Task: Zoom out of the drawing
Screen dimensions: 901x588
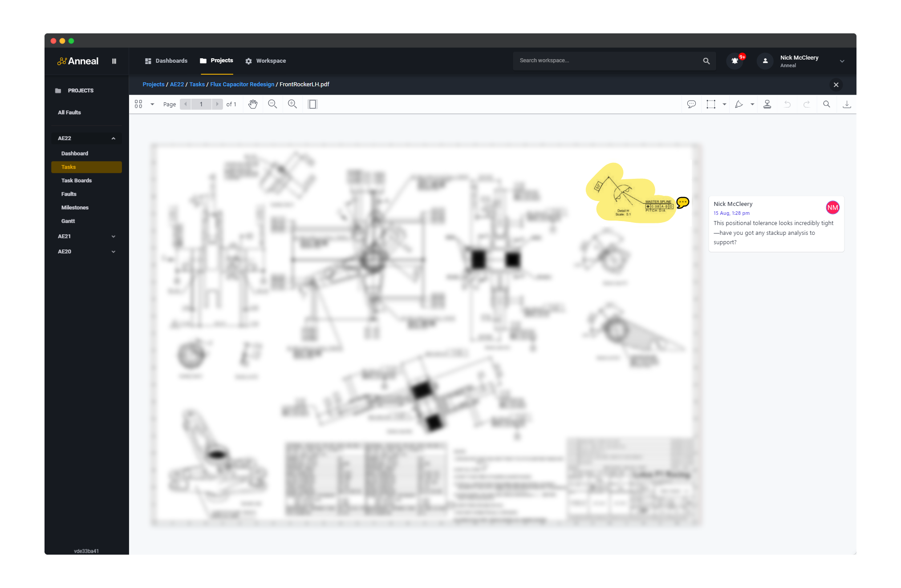Action: pos(272,104)
